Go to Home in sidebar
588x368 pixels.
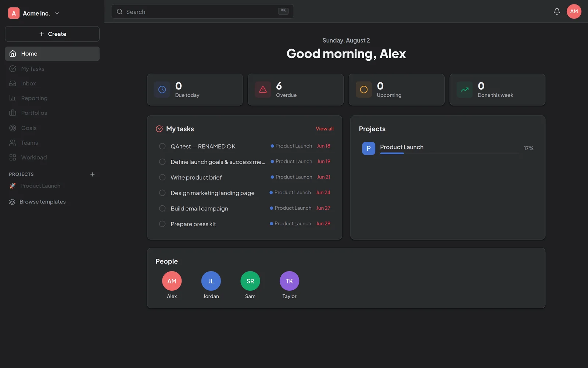coord(52,54)
